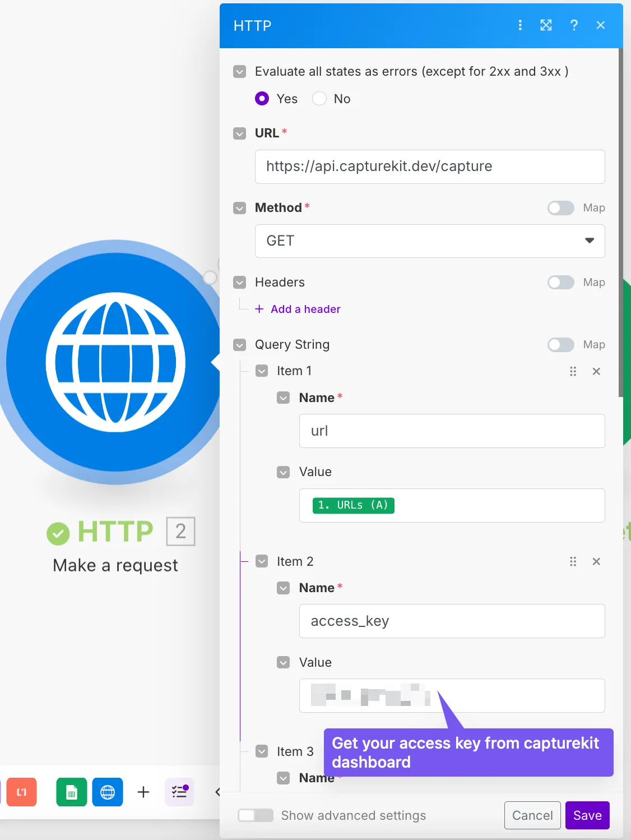This screenshot has width=631, height=840.
Task: Click the blue HTTP globe toolbar icon
Action: point(108,792)
